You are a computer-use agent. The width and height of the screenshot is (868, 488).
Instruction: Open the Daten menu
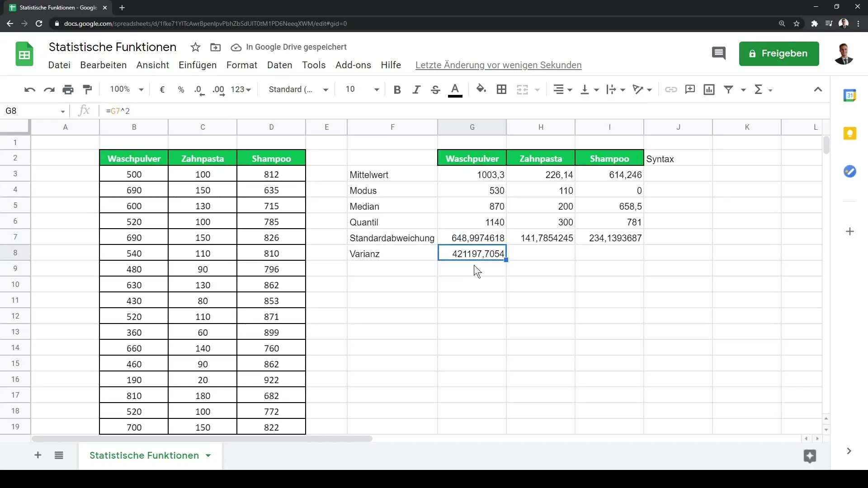pyautogui.click(x=279, y=65)
